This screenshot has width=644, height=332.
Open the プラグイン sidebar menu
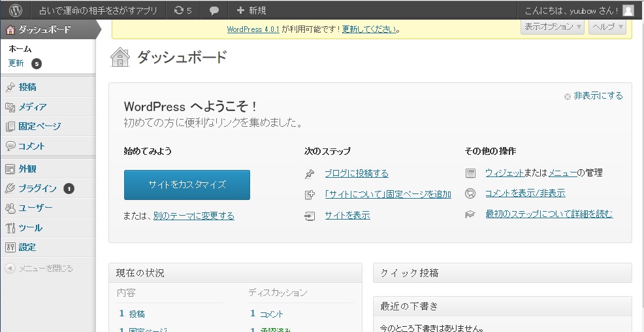click(48, 188)
